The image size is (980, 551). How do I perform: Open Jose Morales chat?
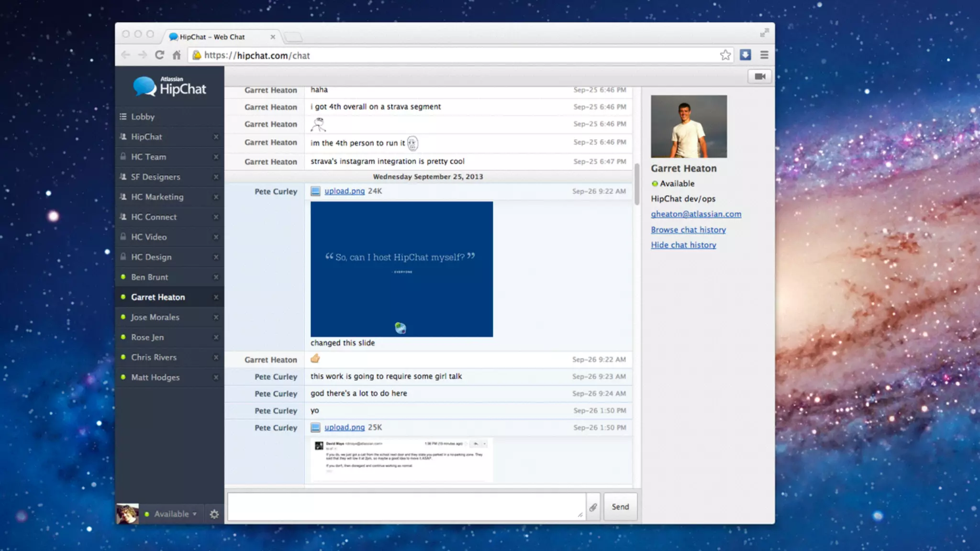tap(155, 317)
